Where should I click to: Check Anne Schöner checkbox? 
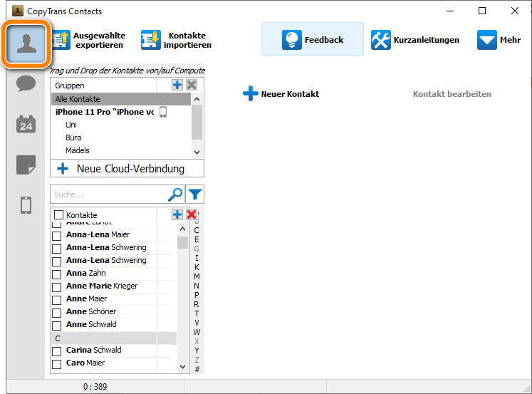click(57, 313)
